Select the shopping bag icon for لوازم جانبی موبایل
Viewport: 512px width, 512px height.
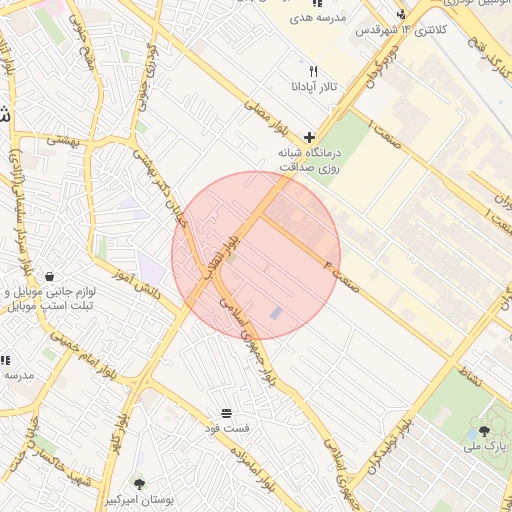click(50, 276)
